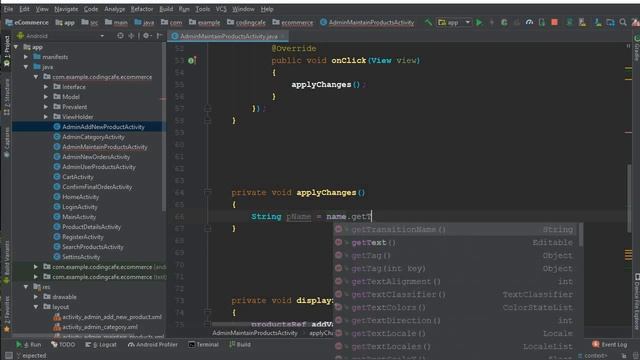Image resolution: width=640 pixels, height=360 pixels.
Task: Open the VCS menu
Action: [221, 9]
